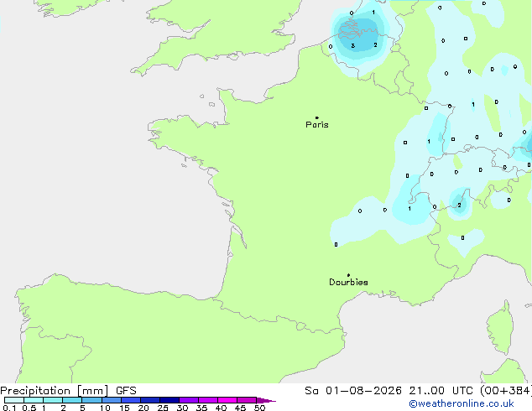Click the Dourbies location label

pos(348,282)
